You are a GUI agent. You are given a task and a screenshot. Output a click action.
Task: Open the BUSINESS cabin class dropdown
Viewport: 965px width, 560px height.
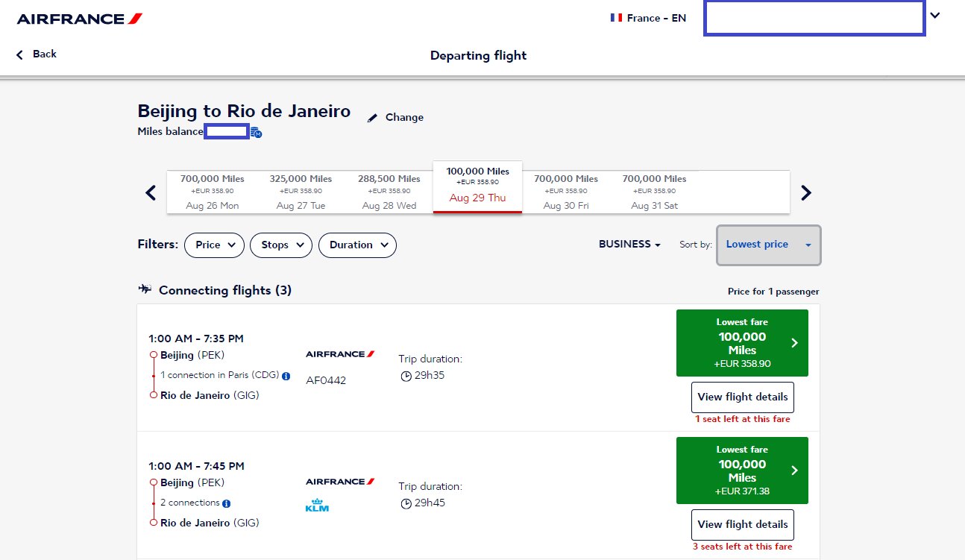coord(629,245)
